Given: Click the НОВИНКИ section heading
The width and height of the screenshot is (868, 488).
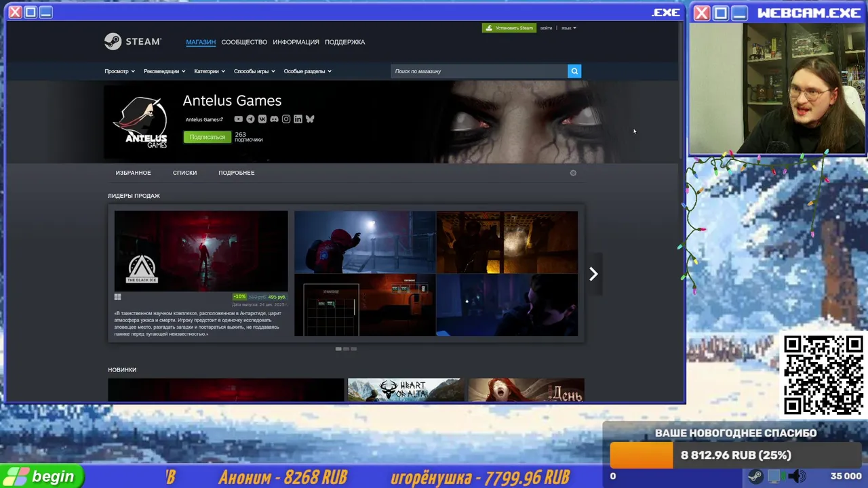Looking at the screenshot, I should tap(122, 370).
